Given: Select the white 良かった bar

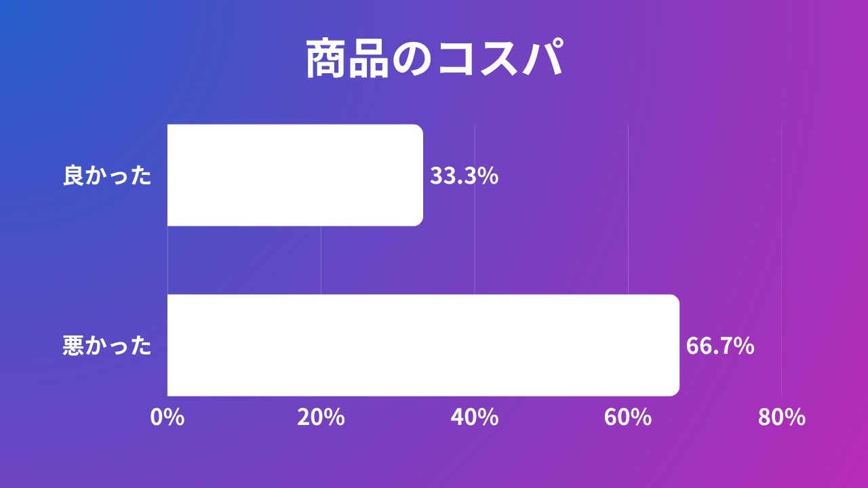Looking at the screenshot, I should click(x=295, y=175).
